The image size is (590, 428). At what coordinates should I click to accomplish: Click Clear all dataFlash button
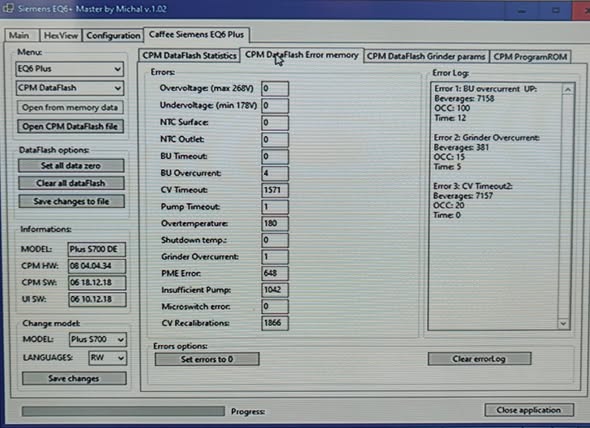(71, 183)
